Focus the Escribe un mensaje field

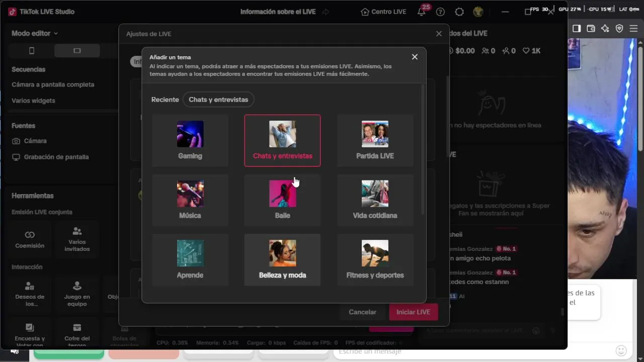tap(475, 351)
